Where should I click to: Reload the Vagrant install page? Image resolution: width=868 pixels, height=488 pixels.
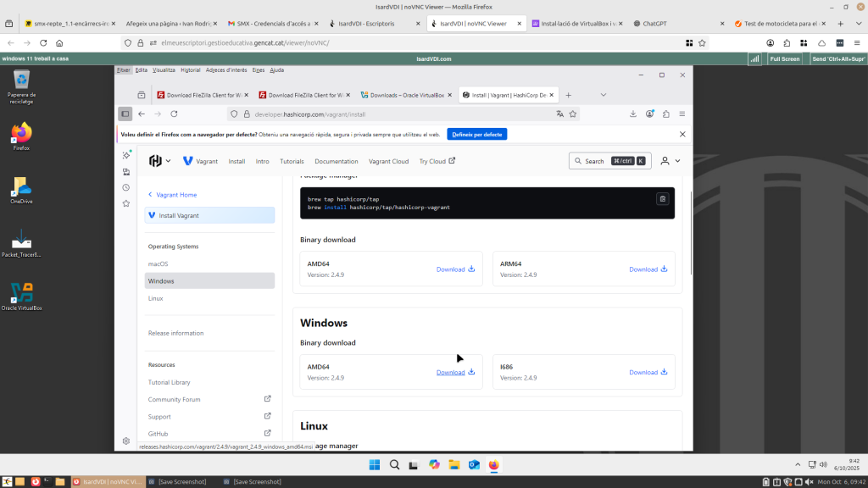(x=174, y=114)
